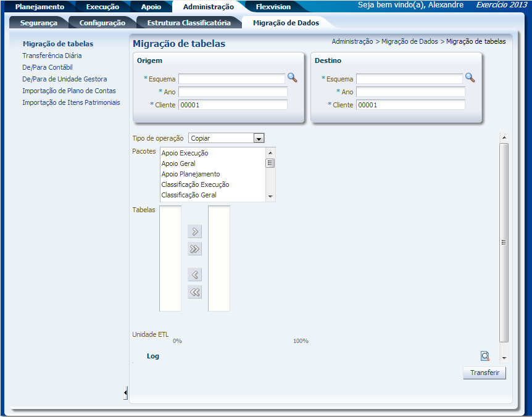
Task: Select Apoio Planejamento in Pacotes list
Action: [x=191, y=174]
